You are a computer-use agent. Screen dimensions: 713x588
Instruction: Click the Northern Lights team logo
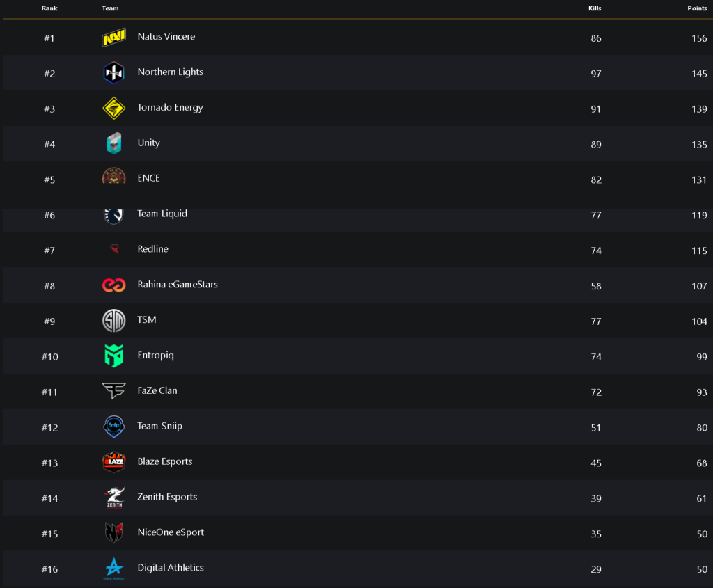(113, 72)
